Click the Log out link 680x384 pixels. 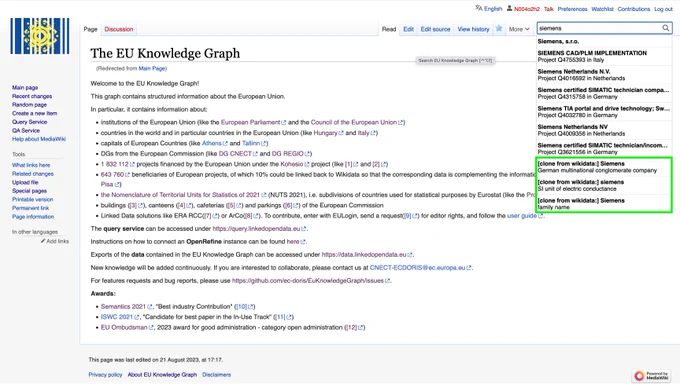pyautogui.click(x=663, y=9)
